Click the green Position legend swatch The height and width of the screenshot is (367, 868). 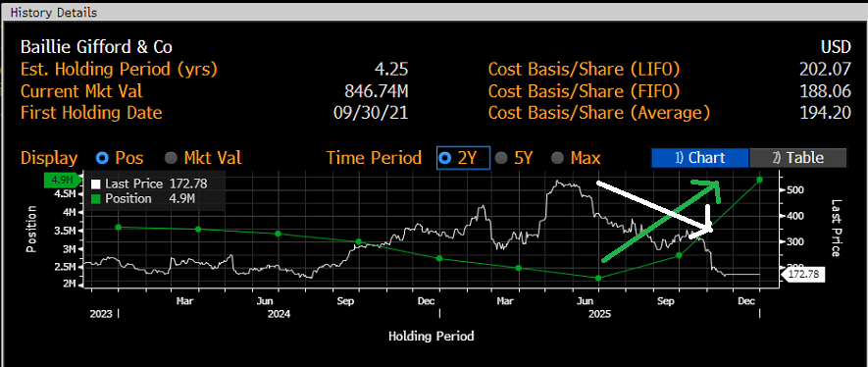(x=96, y=199)
